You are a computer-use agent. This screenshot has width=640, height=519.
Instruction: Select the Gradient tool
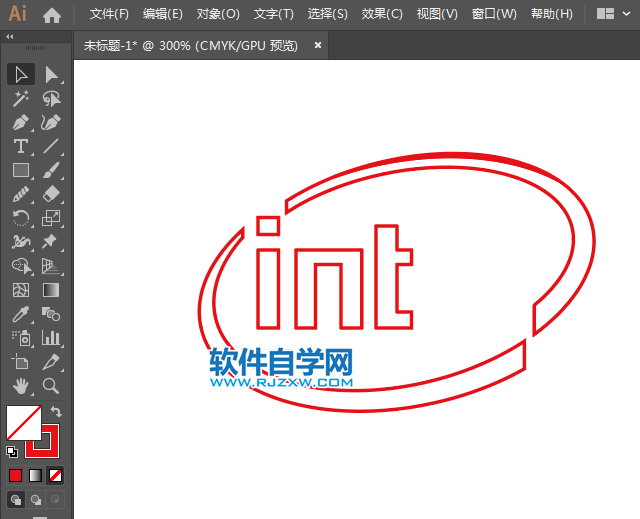pos(51,290)
